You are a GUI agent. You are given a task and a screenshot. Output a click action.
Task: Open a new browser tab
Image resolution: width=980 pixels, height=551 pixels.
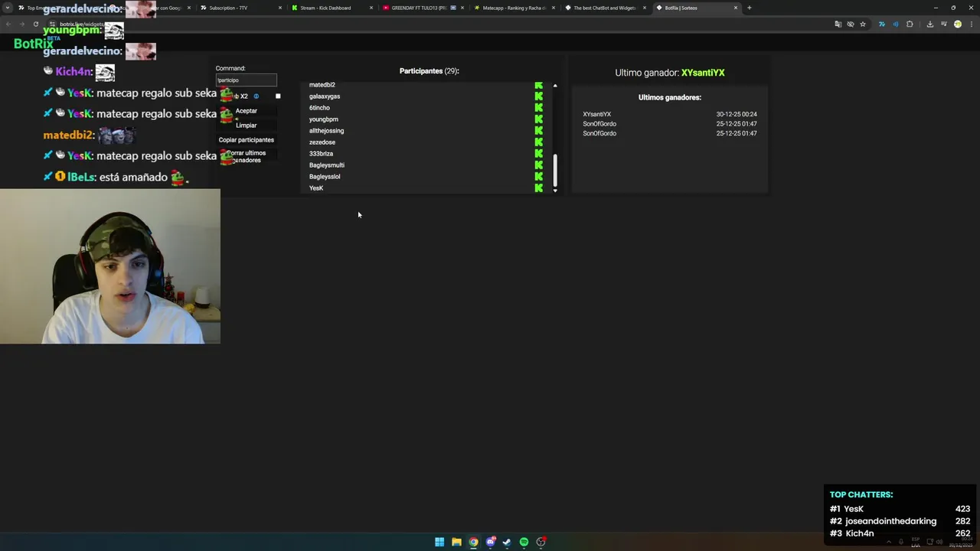749,8
